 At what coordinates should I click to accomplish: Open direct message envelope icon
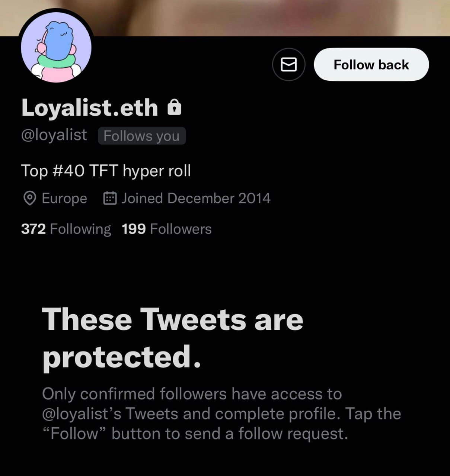289,64
